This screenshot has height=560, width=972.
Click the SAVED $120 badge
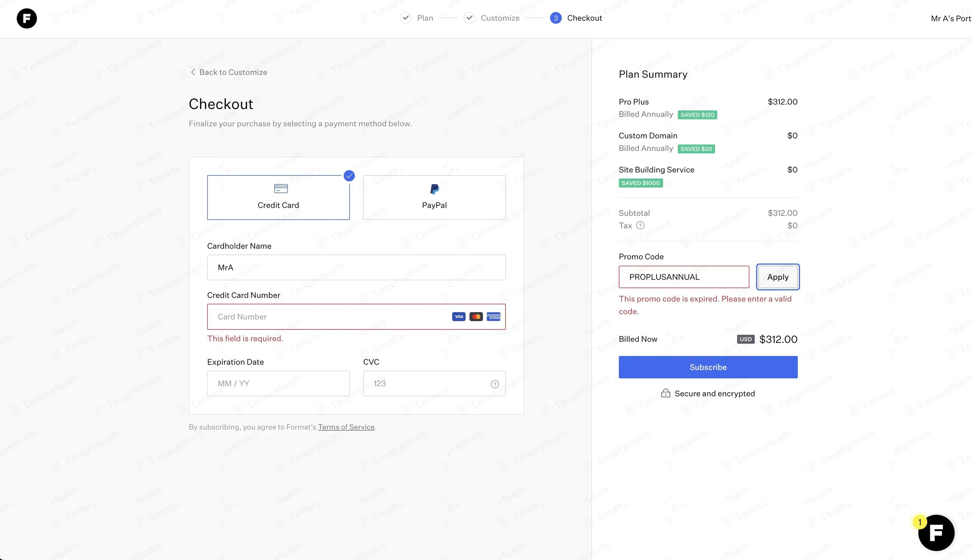[697, 115]
